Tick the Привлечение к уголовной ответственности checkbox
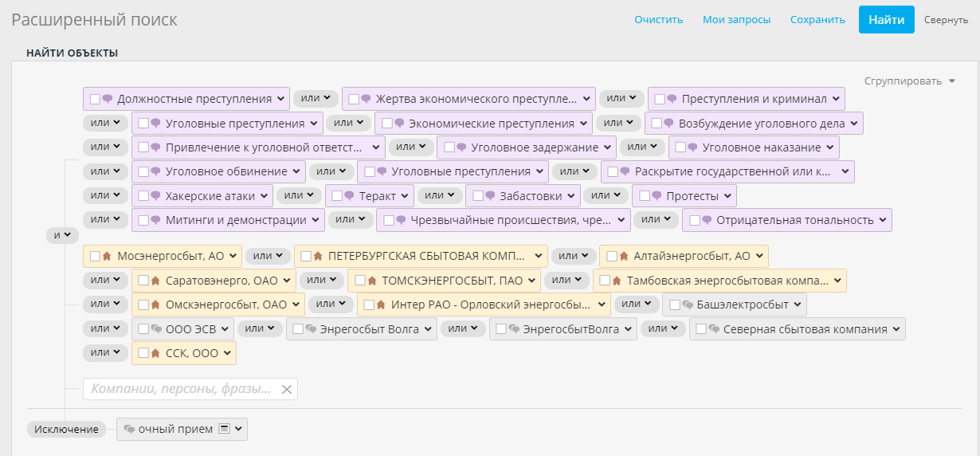The image size is (980, 456). (x=143, y=147)
